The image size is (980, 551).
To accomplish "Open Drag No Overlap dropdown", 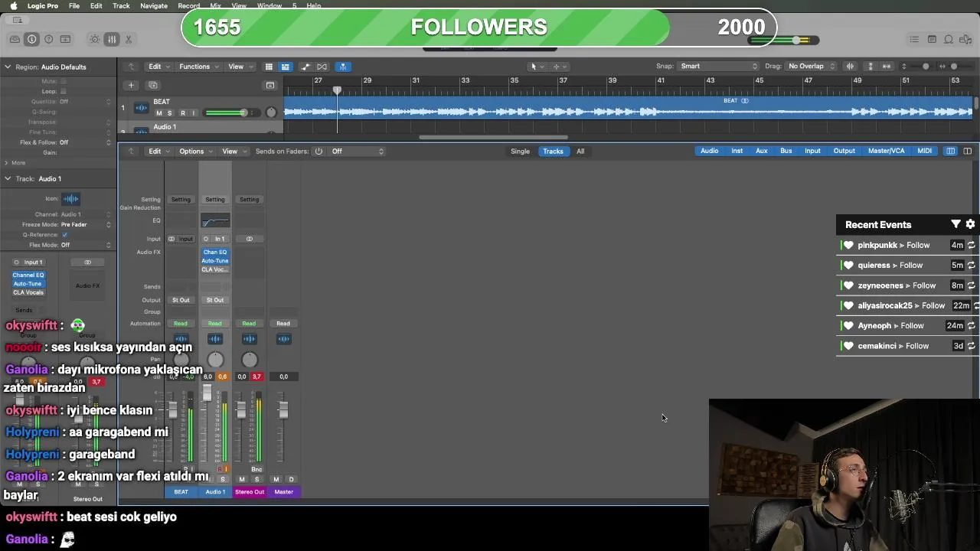I will click(811, 67).
